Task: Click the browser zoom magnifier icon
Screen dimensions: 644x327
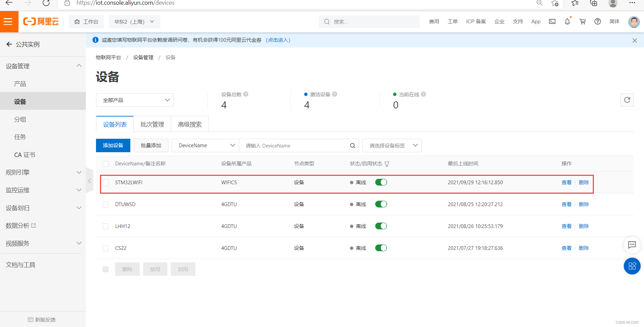Action: point(539,3)
